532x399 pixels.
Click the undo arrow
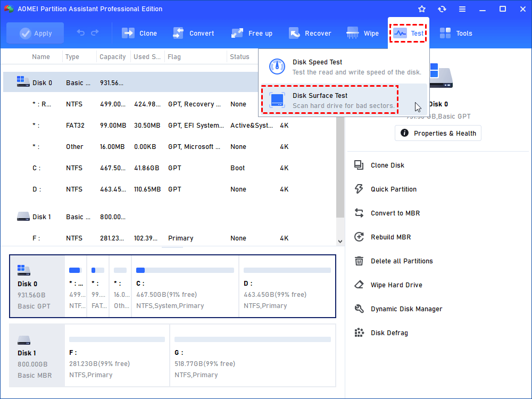[x=81, y=33]
